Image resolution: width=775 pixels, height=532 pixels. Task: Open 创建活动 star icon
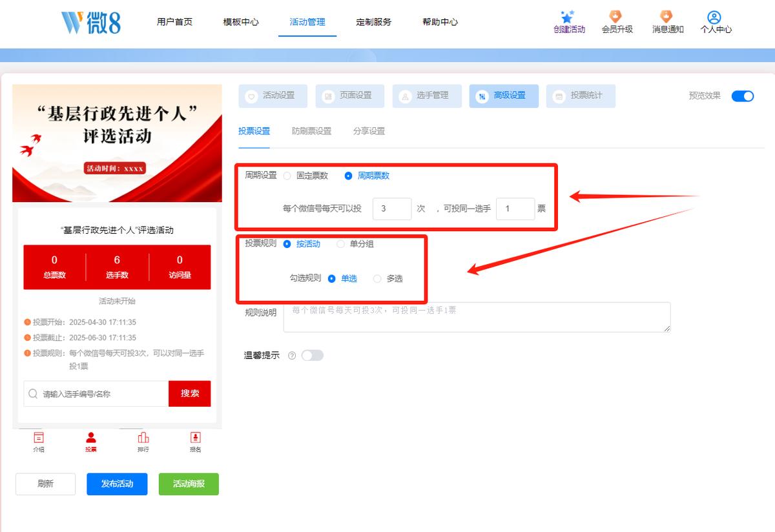pyautogui.click(x=568, y=17)
